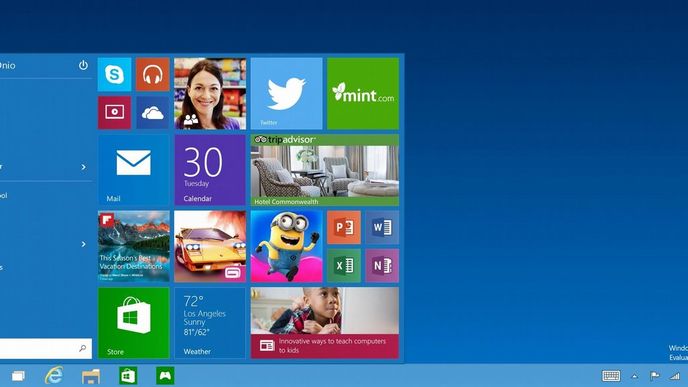The image size is (688, 387).
Task: Open the Music headphones tile
Action: [x=153, y=75]
